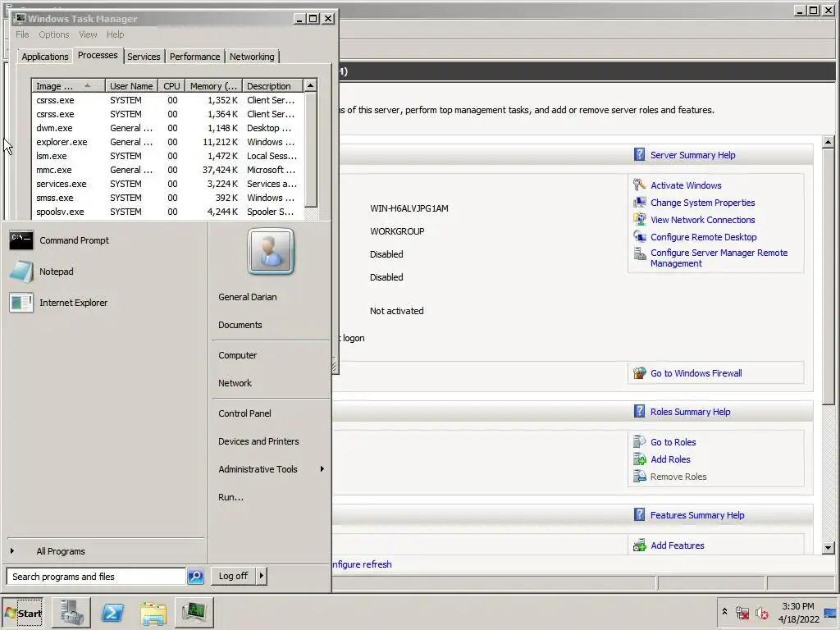Open Devices and Printers from the Start menu
The width and height of the screenshot is (840, 630).
pos(258,441)
